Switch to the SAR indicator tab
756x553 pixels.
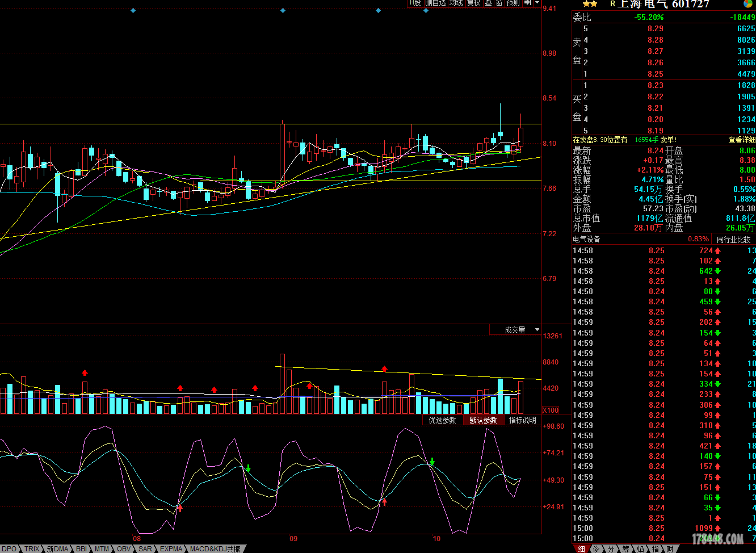145,549
